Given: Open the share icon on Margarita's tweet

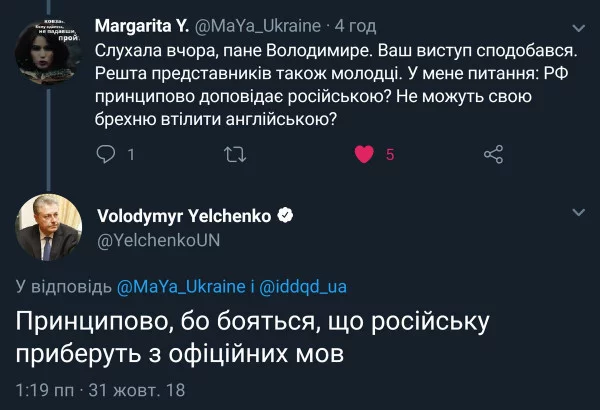Looking at the screenshot, I should pos(492,153).
